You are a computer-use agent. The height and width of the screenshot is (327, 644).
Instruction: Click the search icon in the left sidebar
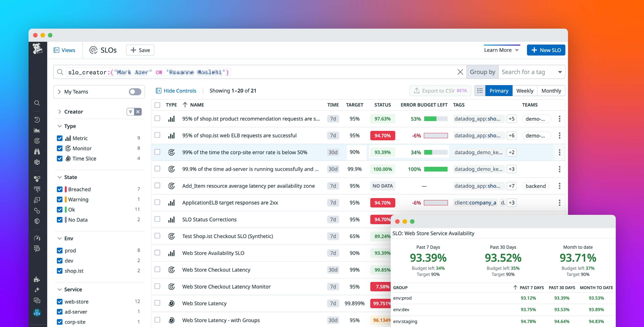[x=37, y=103]
